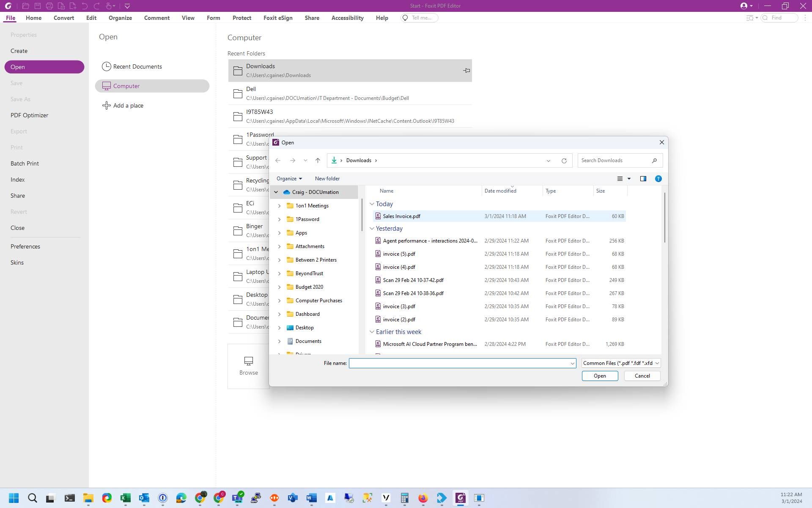Expand the Budget 2020 folder
This screenshot has height=508, width=812.
[279, 287]
